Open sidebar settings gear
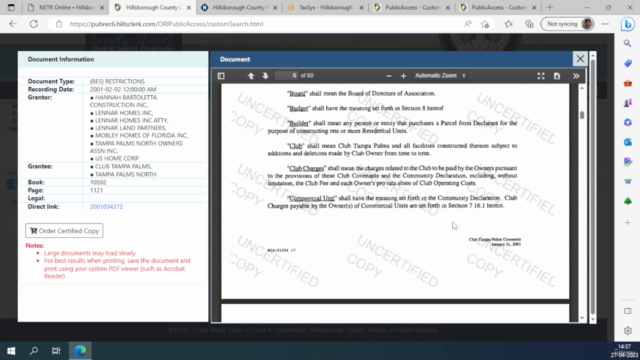The width and height of the screenshot is (640, 360). pyautogui.click(x=628, y=331)
